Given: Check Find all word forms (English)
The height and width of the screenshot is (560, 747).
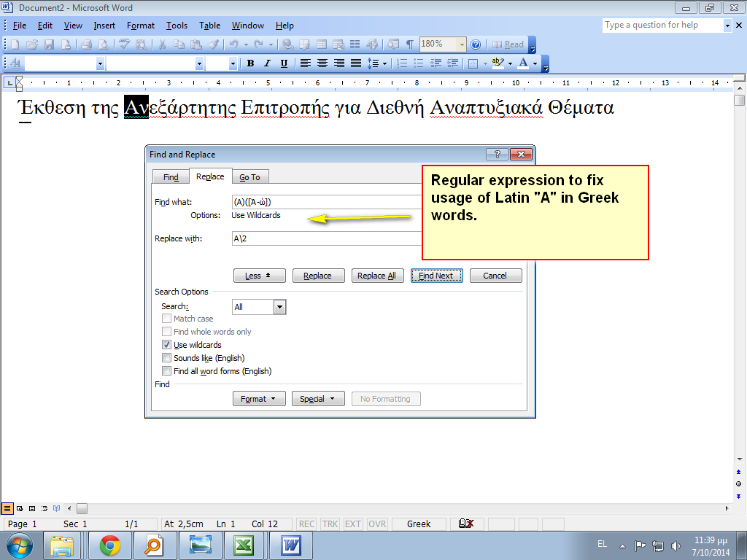Looking at the screenshot, I should (166, 371).
